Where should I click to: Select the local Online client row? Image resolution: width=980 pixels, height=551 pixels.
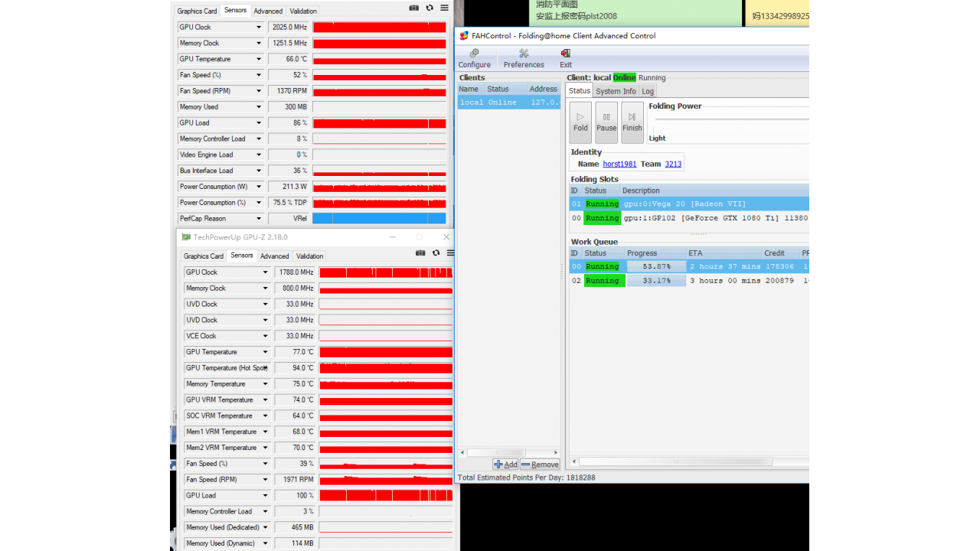click(509, 102)
